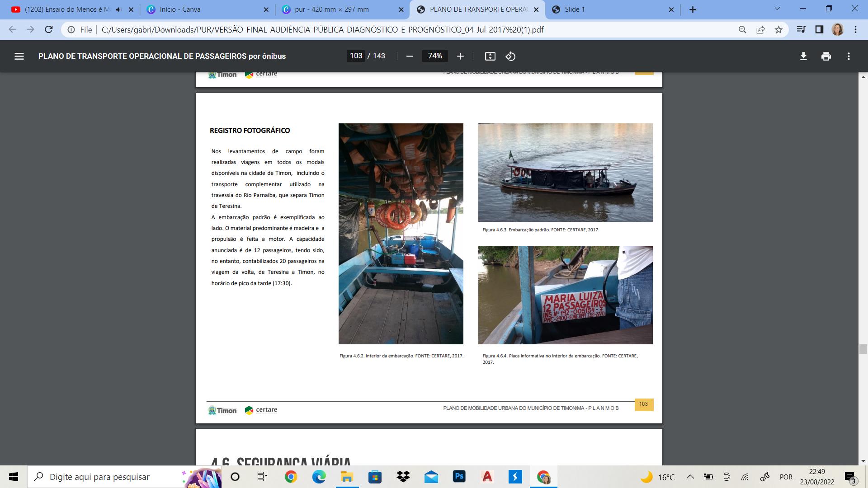Click the PDF zoom out button
The width and height of the screenshot is (868, 488).
tap(410, 56)
